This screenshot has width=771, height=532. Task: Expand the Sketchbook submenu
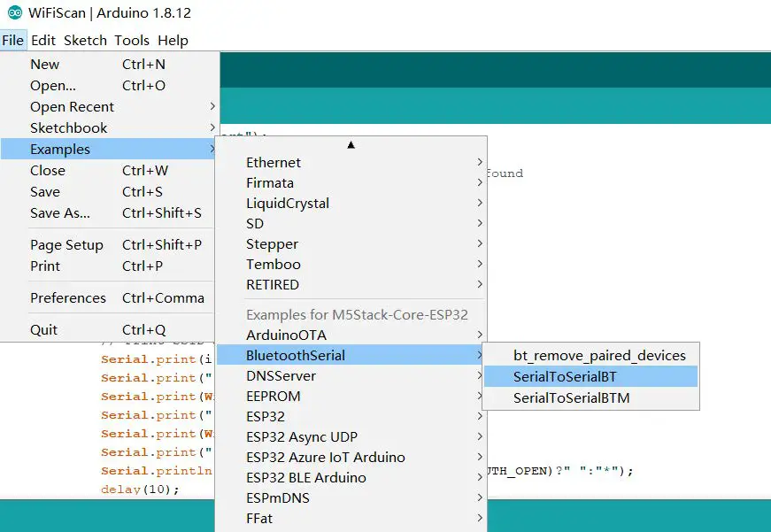point(108,127)
